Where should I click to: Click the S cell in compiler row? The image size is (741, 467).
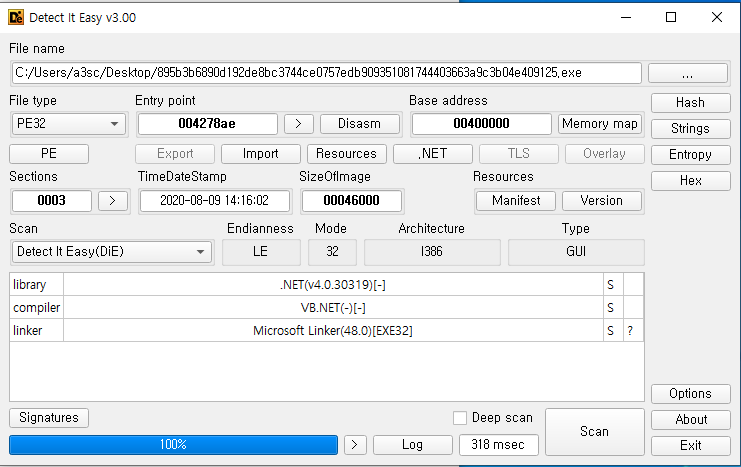[613, 308]
